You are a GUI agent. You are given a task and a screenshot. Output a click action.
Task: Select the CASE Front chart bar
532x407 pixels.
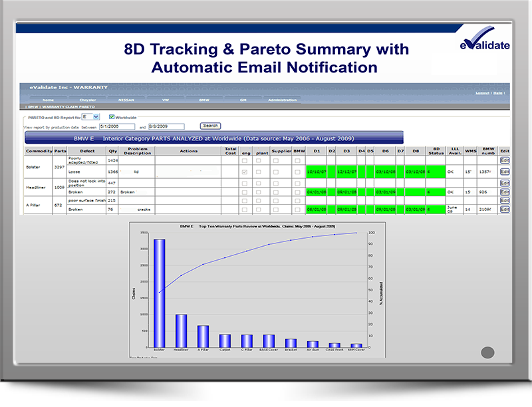click(334, 345)
